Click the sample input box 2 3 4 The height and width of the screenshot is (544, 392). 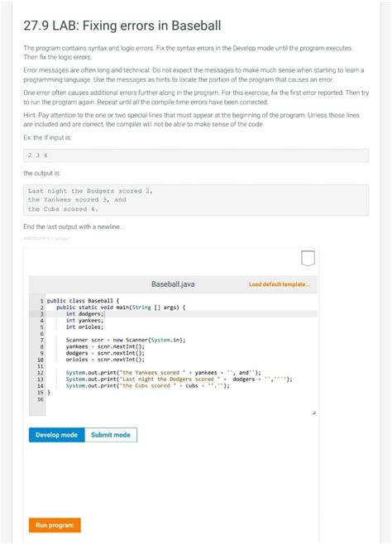click(x=196, y=155)
